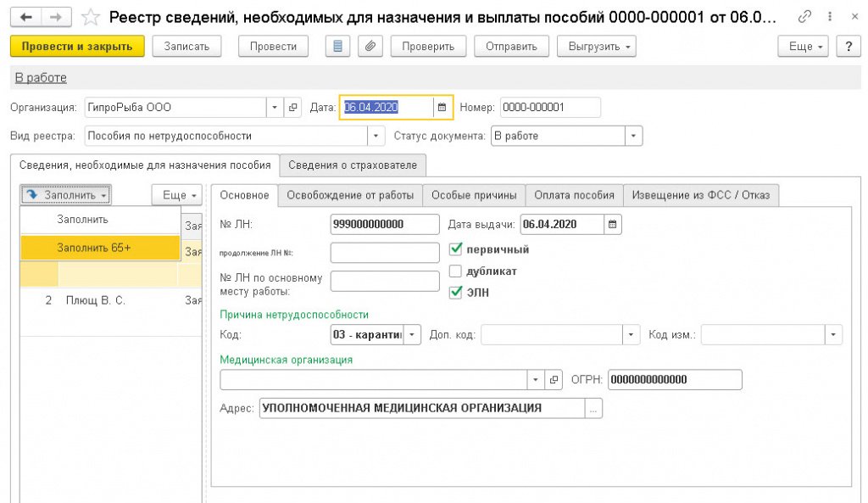Expand the disability cause code dropdown
The width and height of the screenshot is (868, 503).
(412, 335)
